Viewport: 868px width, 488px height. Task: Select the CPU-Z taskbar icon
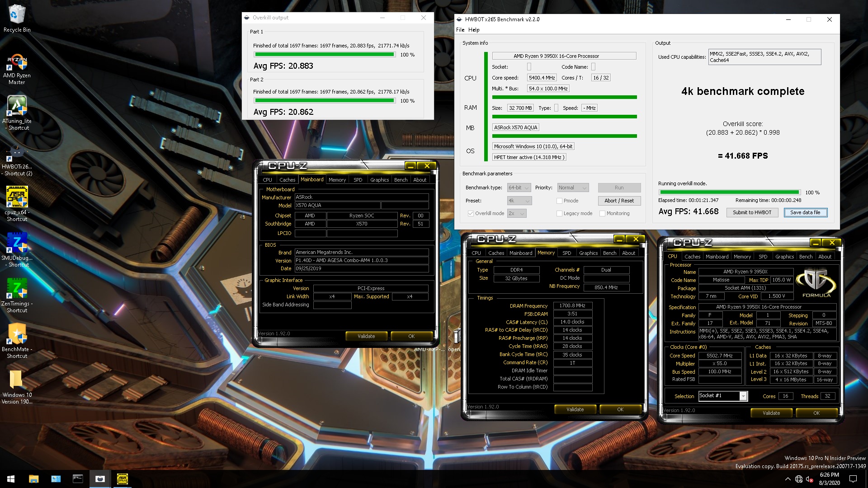click(x=122, y=479)
